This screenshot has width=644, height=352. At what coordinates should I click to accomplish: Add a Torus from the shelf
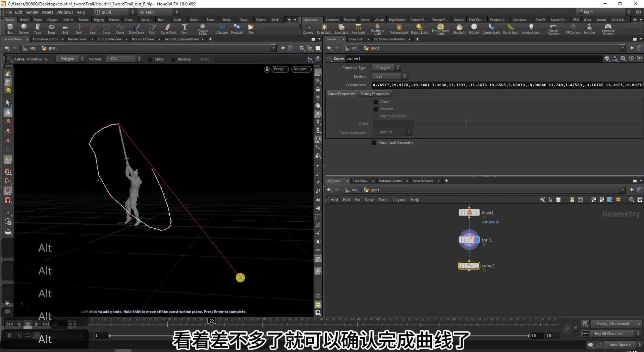pos(51,29)
